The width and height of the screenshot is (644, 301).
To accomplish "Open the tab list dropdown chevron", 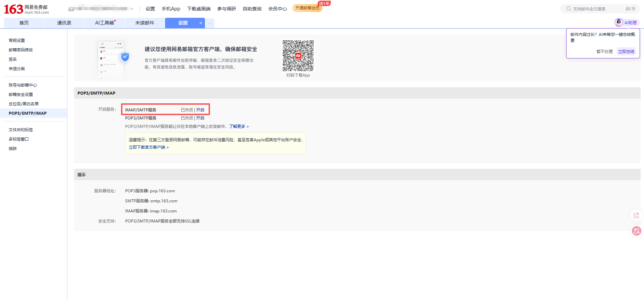I will [210, 23].
